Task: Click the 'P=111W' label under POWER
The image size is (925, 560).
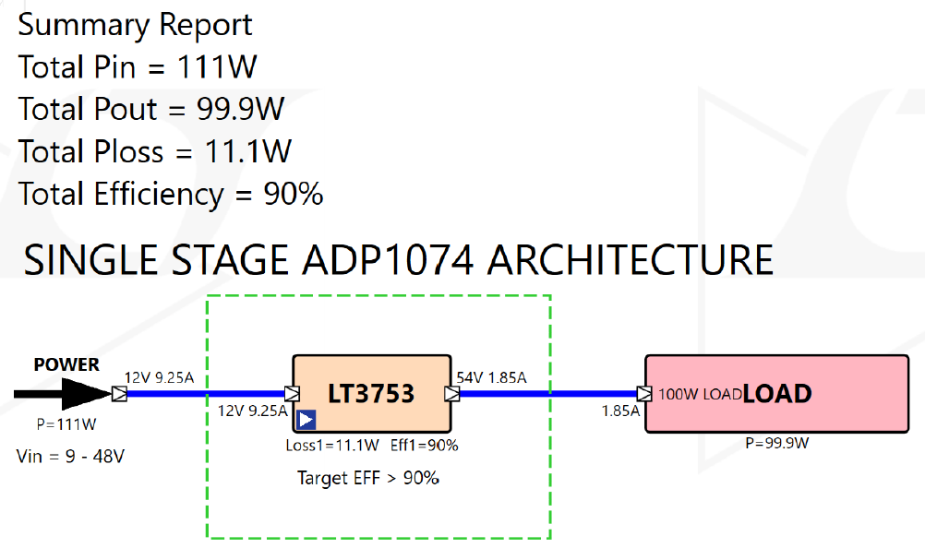Action: pyautogui.click(x=66, y=424)
